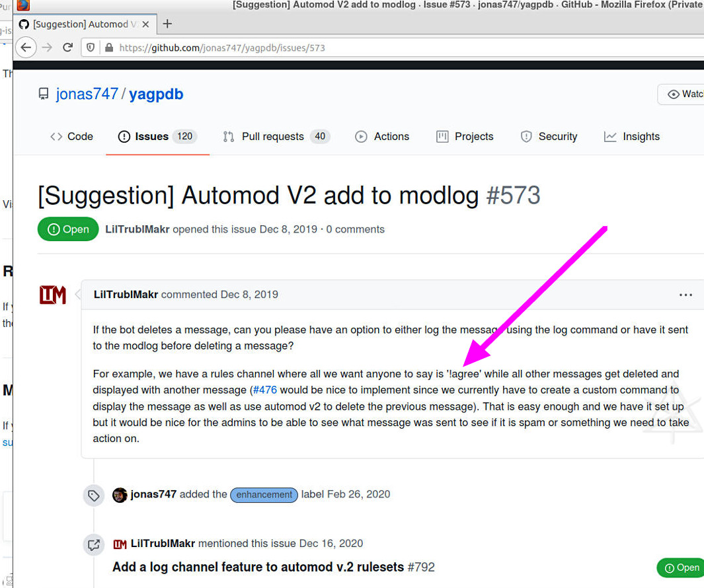Close the Automod browser tab
The width and height of the screenshot is (704, 588).
click(145, 24)
